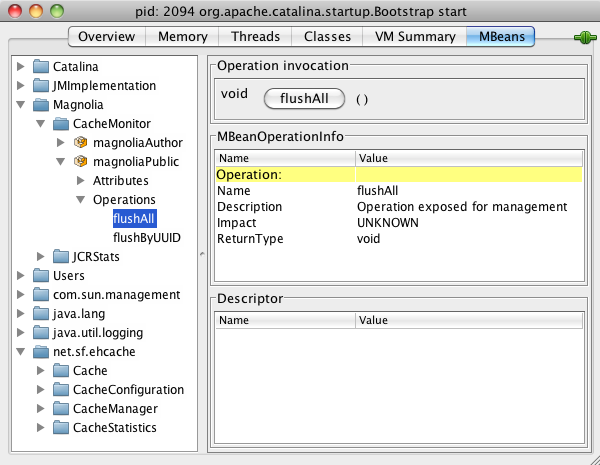Expand the magnoliaAuthor node
600x465 pixels.
[x=60, y=142]
